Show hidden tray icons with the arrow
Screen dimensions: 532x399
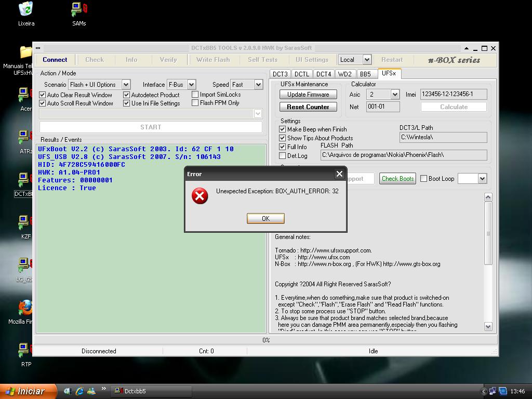(x=484, y=391)
